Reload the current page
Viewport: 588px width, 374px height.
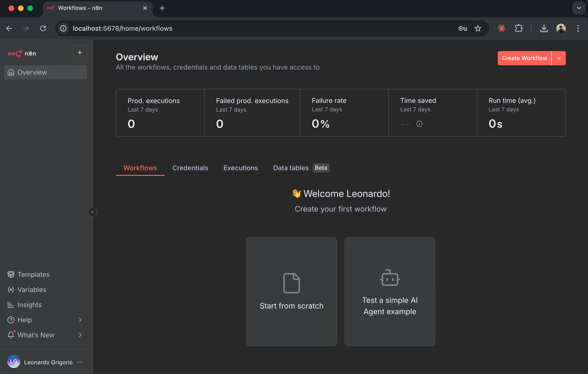pyautogui.click(x=43, y=28)
